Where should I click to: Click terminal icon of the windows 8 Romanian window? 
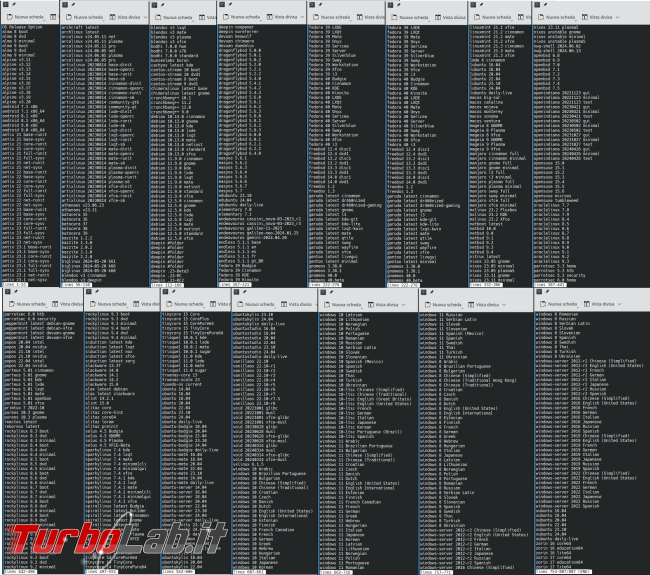(x=539, y=292)
